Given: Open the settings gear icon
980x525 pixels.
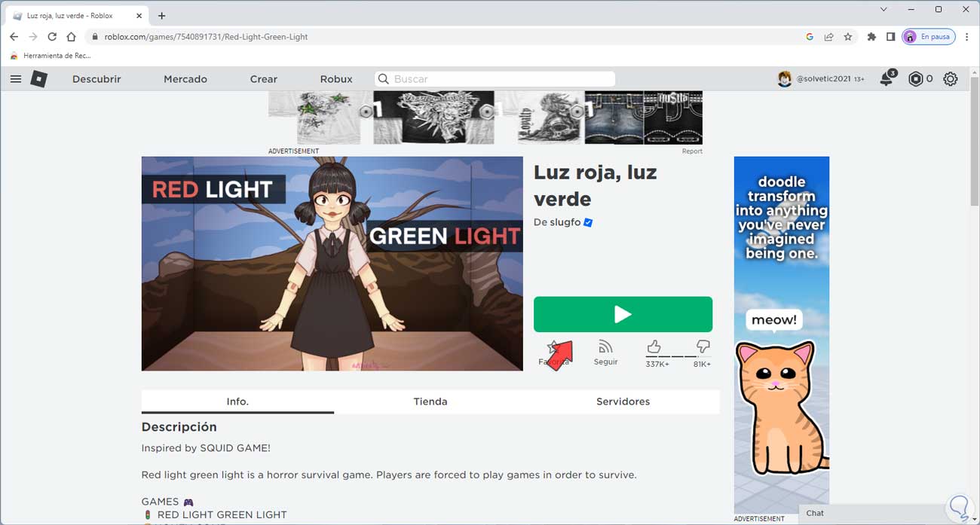Looking at the screenshot, I should (951, 78).
